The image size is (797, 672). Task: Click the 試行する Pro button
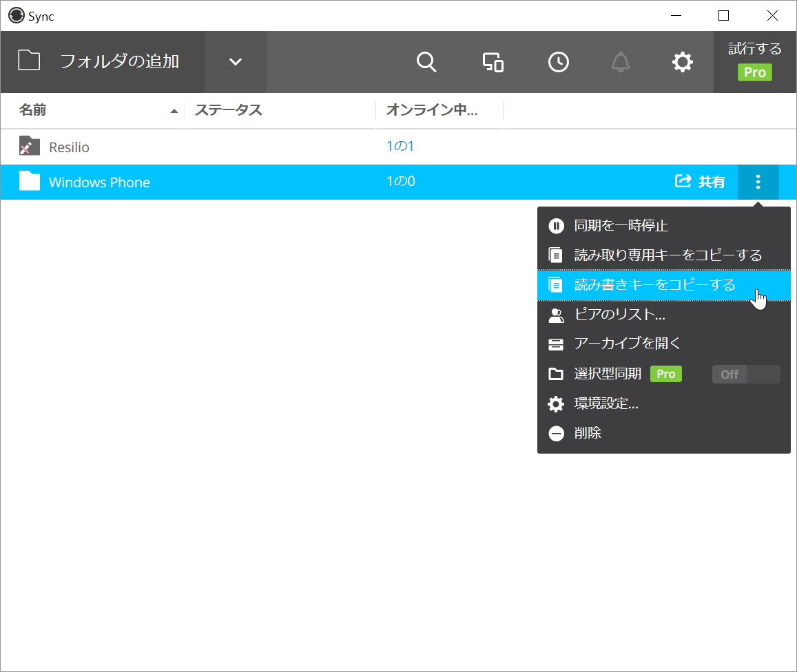[x=755, y=62]
